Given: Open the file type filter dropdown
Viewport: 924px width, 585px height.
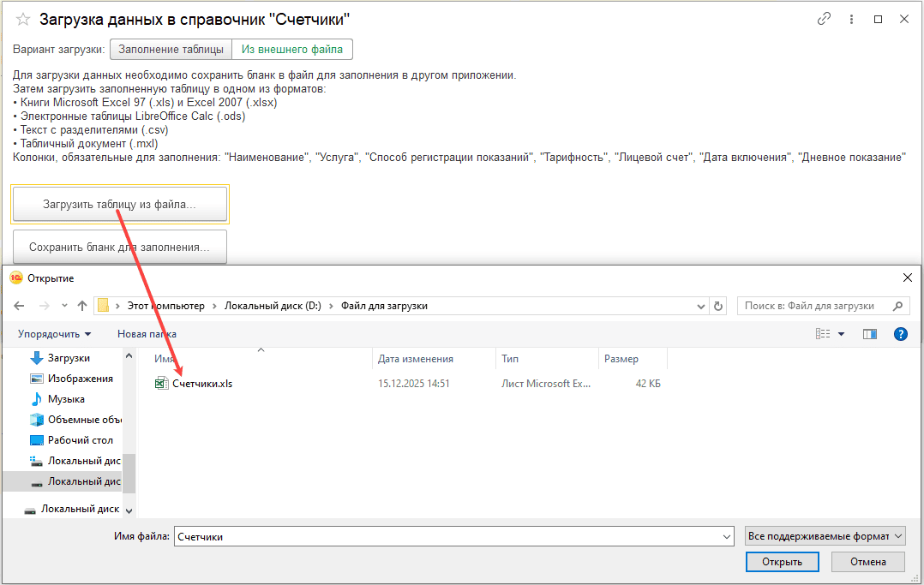Looking at the screenshot, I should pos(825,536).
